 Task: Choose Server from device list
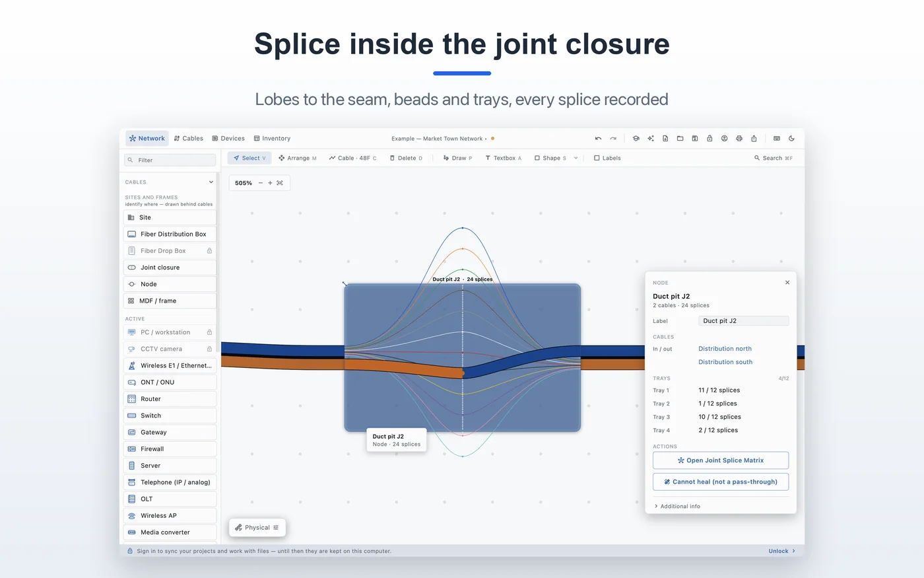coord(170,466)
